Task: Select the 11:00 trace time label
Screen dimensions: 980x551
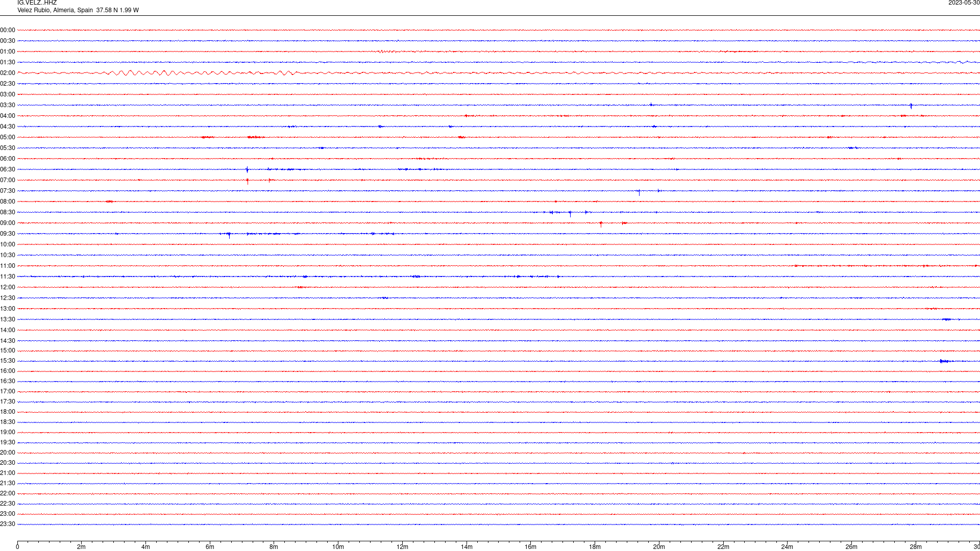Action: [x=8, y=266]
